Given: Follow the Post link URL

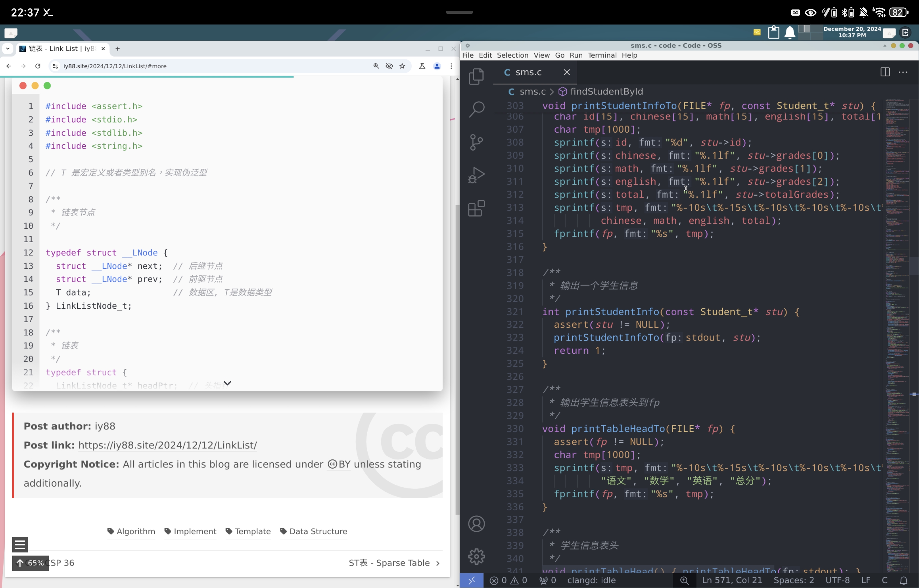Looking at the screenshot, I should tap(167, 445).
